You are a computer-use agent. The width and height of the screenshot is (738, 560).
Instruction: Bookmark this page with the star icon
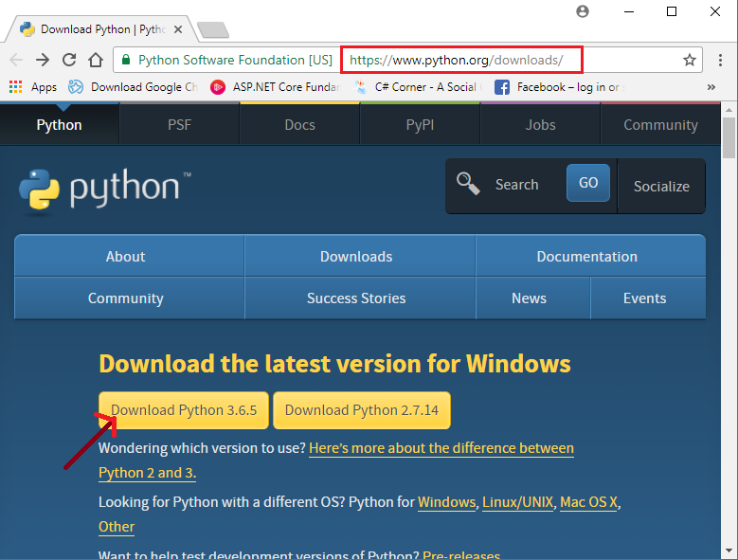[x=690, y=60]
